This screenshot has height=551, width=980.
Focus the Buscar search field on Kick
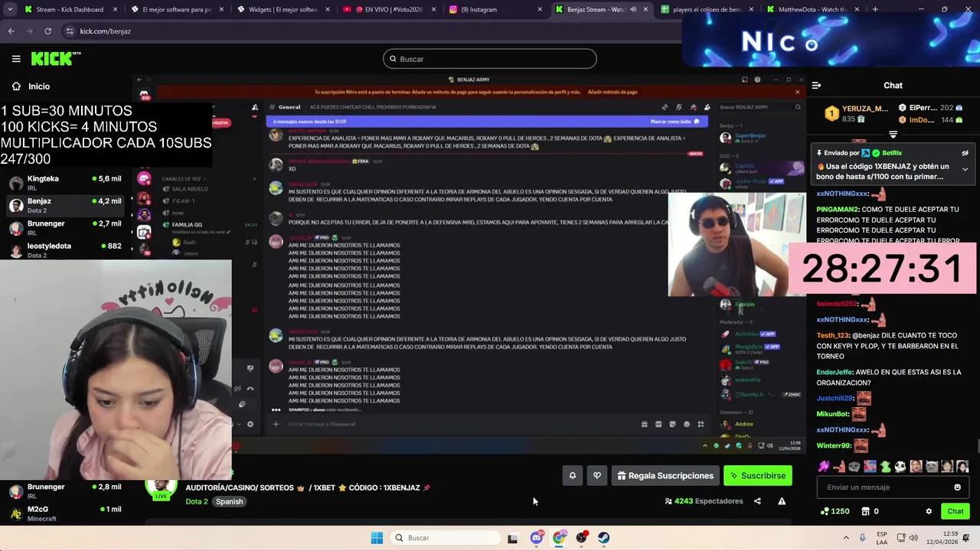coord(490,59)
